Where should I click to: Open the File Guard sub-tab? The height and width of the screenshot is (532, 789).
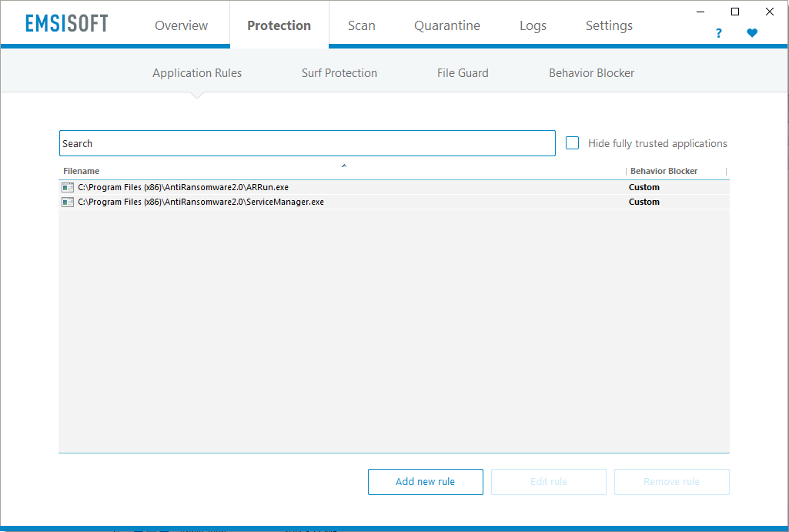463,73
